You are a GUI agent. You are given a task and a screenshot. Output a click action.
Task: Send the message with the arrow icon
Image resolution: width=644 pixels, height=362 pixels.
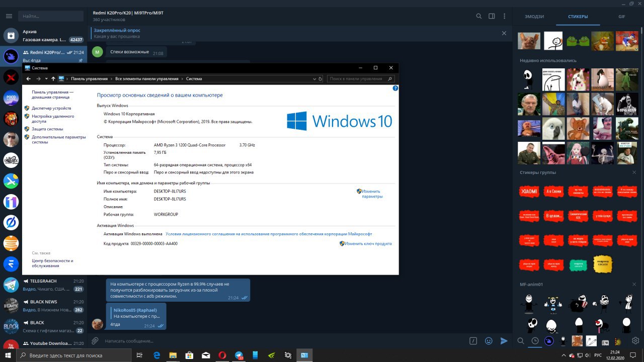click(x=504, y=341)
